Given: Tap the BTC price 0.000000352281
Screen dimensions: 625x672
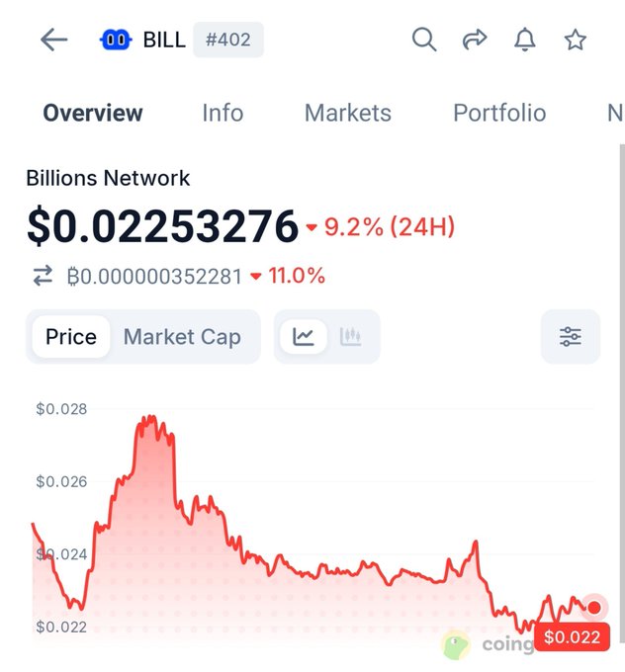Looking at the screenshot, I should coord(155,276).
